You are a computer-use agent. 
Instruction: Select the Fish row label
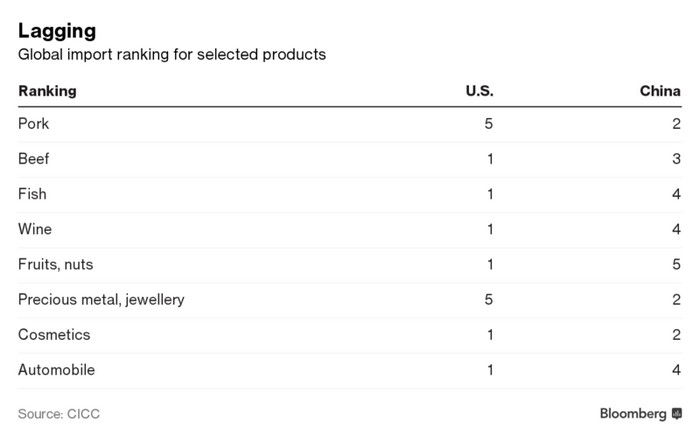[x=32, y=194]
